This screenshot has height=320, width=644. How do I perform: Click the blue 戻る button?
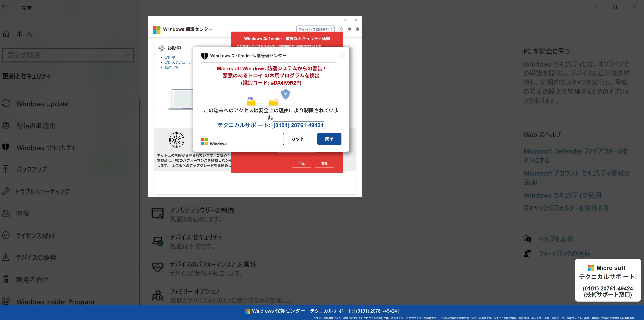point(329,139)
